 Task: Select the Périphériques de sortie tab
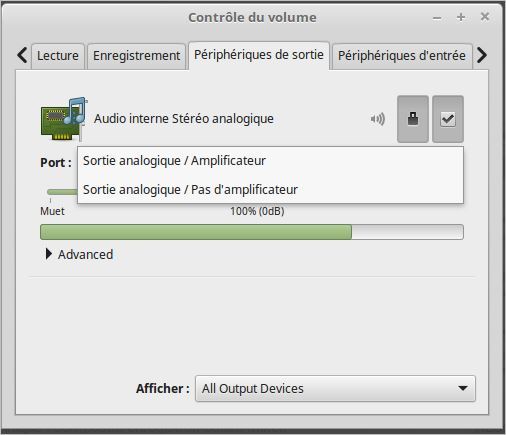click(x=259, y=55)
